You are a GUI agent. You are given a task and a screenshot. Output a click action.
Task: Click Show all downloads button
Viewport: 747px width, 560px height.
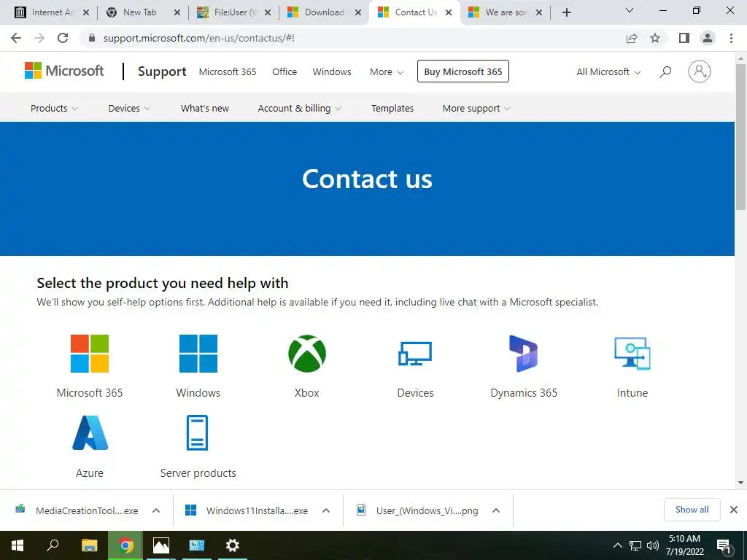692,510
